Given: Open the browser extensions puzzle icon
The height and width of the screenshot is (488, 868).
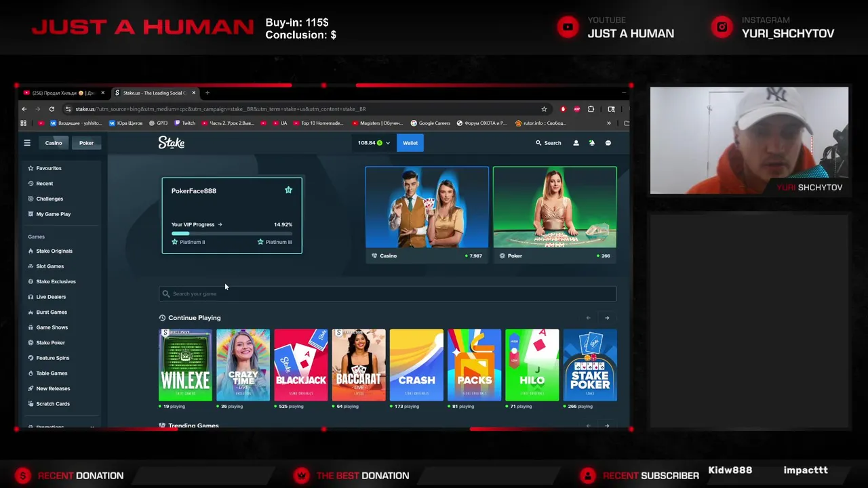Looking at the screenshot, I should tap(591, 109).
